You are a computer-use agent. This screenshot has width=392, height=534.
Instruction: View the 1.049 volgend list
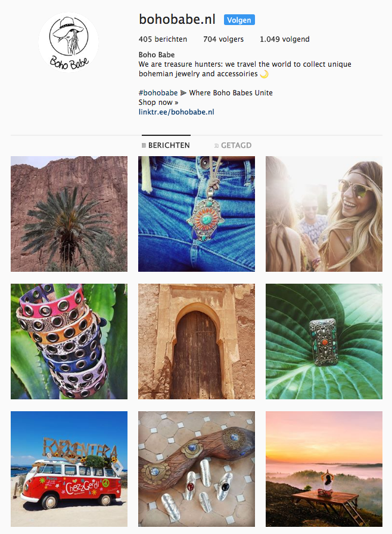click(x=285, y=39)
